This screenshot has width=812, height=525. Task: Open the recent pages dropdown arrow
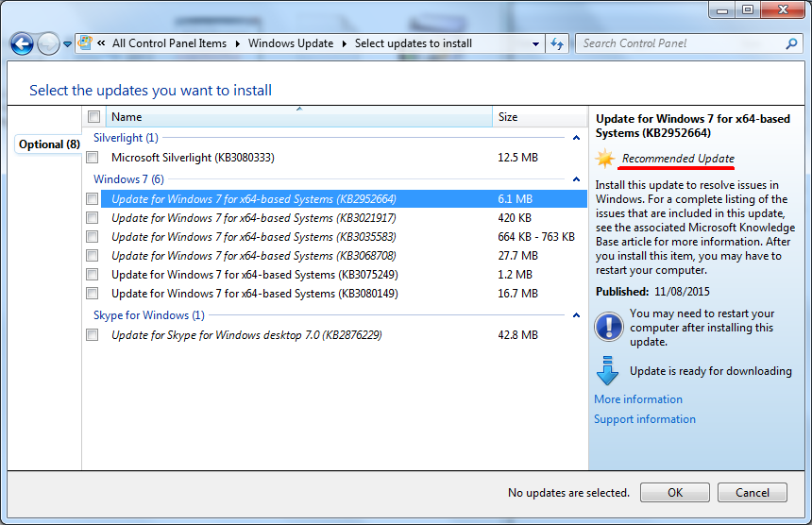tap(67, 44)
